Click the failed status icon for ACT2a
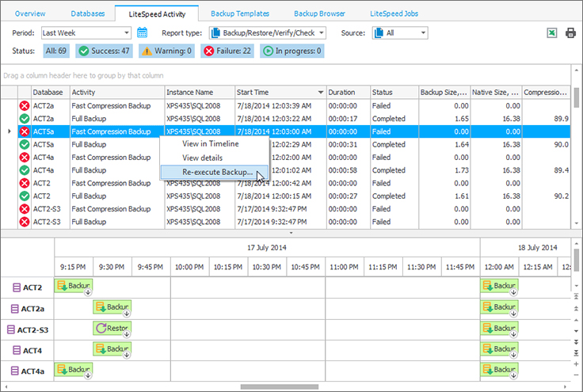The image size is (583, 392). (x=24, y=105)
